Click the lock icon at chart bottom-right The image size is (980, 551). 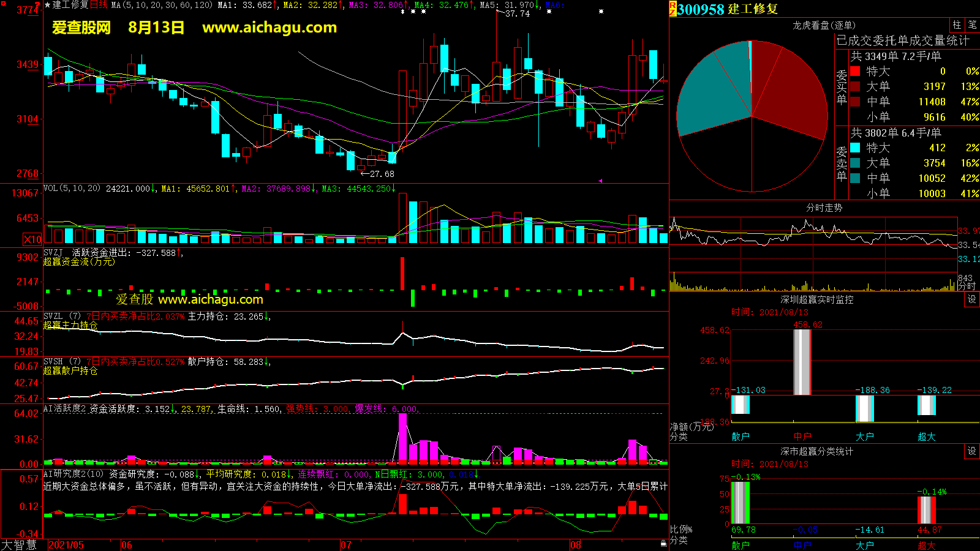click(x=663, y=544)
